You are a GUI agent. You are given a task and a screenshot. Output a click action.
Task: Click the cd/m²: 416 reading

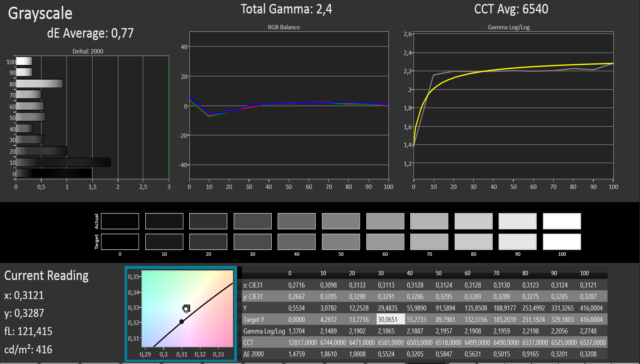pos(28,349)
